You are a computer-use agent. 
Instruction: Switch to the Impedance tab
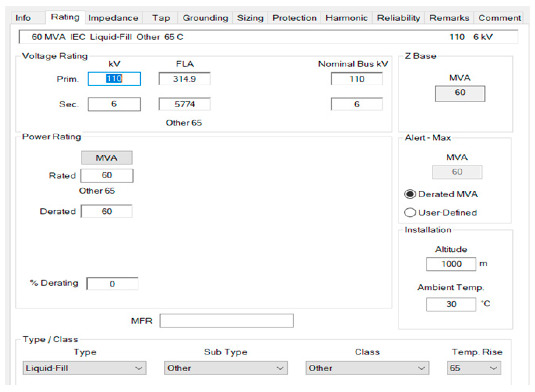click(x=113, y=18)
